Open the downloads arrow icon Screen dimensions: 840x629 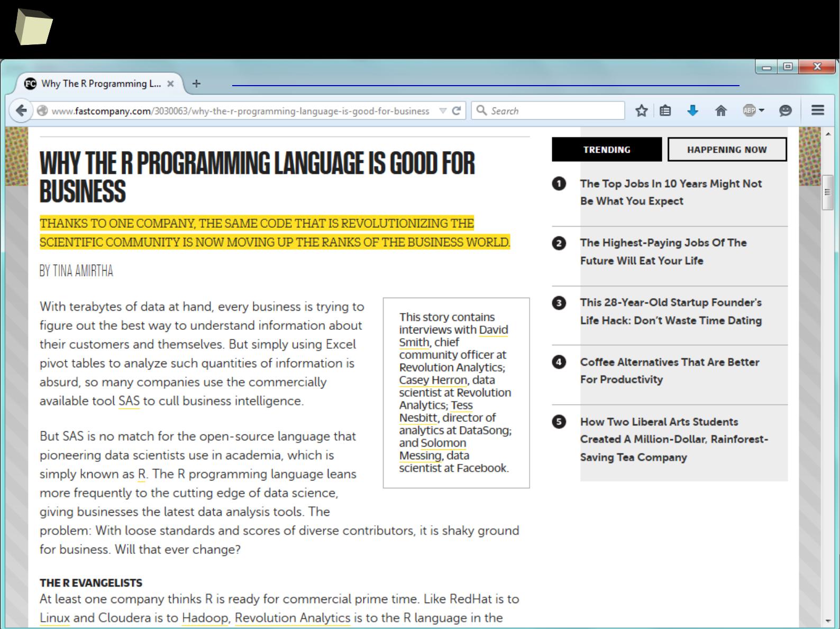pos(692,110)
